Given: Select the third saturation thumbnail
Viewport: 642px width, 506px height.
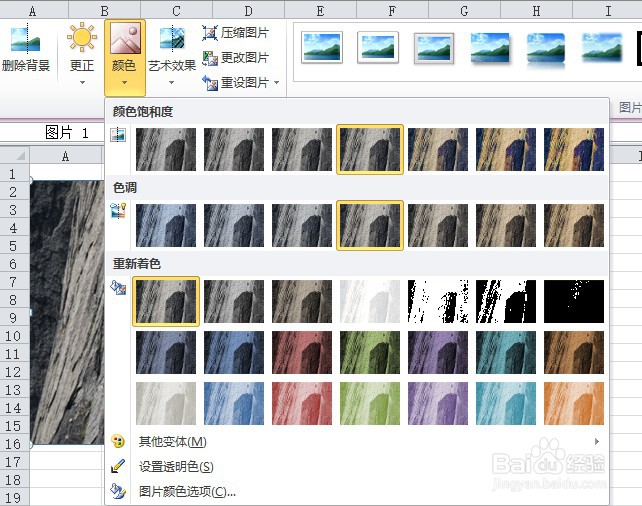Looking at the screenshot, I should (302, 149).
